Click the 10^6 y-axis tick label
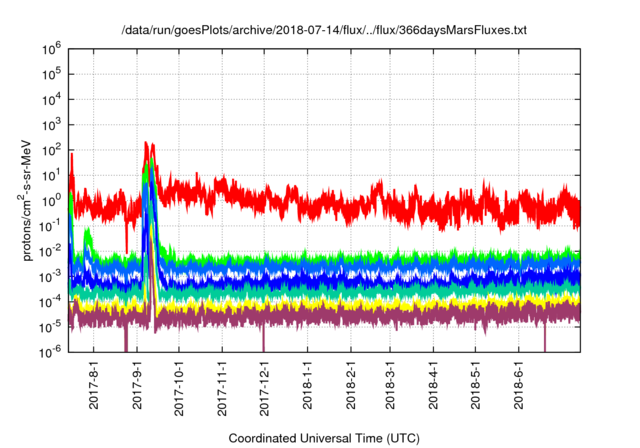Screen dimensions: 640x448 51,49
